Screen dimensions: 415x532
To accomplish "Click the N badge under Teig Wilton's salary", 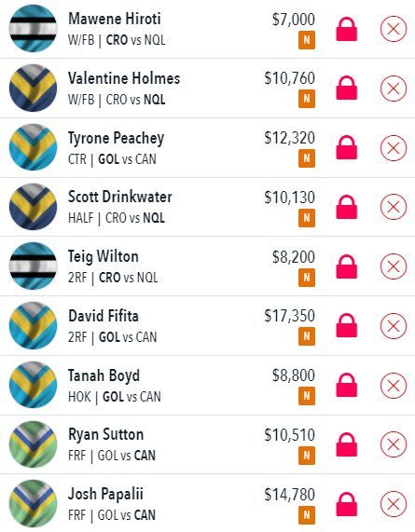I will (307, 278).
